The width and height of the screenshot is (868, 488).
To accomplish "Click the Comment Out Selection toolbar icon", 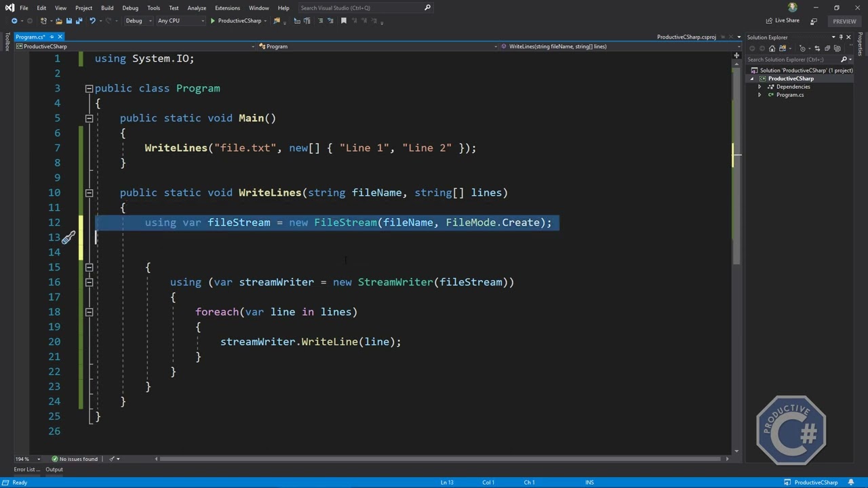I will [320, 21].
